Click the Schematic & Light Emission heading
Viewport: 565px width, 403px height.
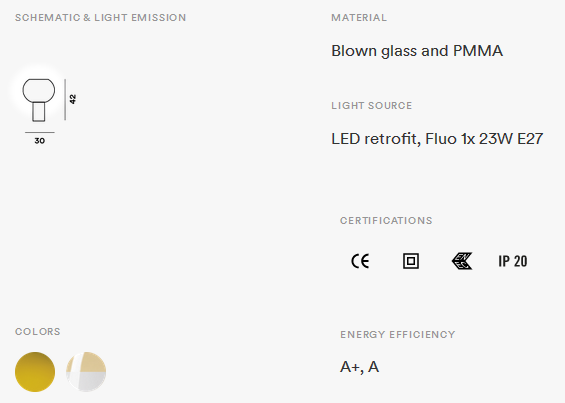coord(101,18)
